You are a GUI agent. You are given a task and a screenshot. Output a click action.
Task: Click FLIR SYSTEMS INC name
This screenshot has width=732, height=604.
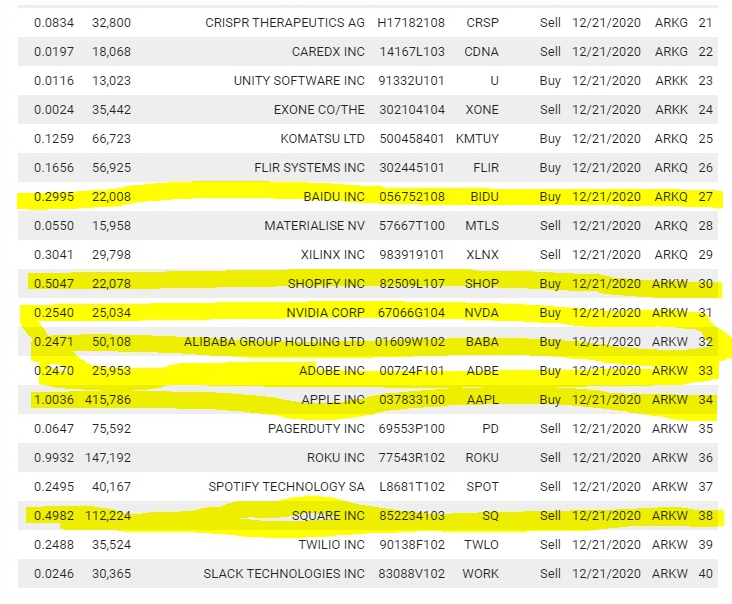tap(309, 168)
